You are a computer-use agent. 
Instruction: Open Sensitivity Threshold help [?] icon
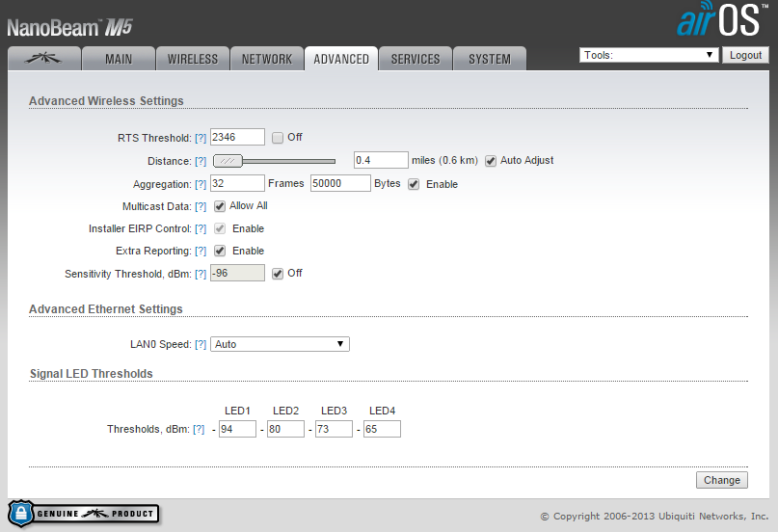[201, 274]
